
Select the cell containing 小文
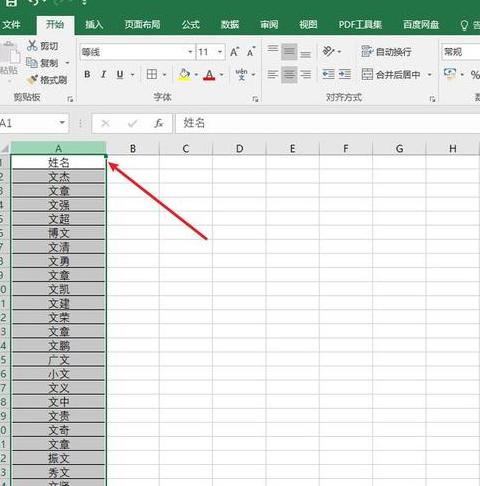coord(58,374)
